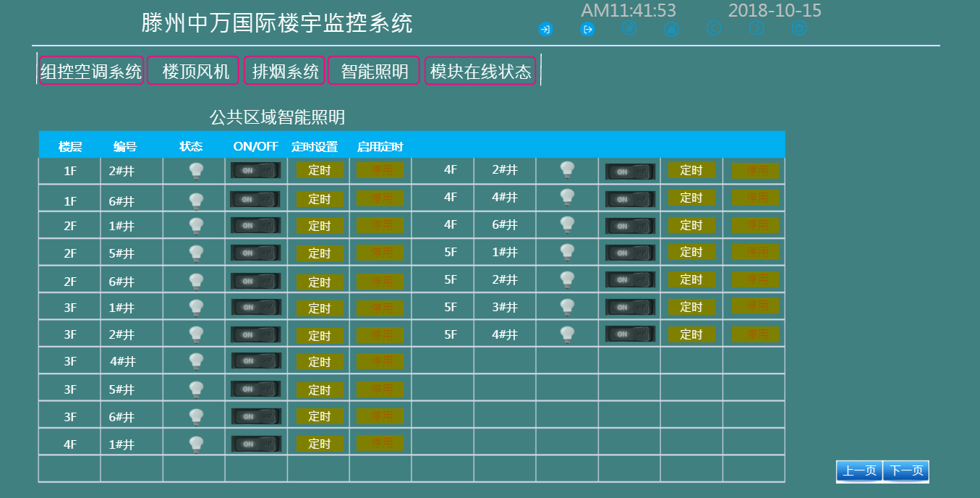Click the bulb status for 5F 2#井
Image resolution: width=980 pixels, height=498 pixels.
click(568, 279)
